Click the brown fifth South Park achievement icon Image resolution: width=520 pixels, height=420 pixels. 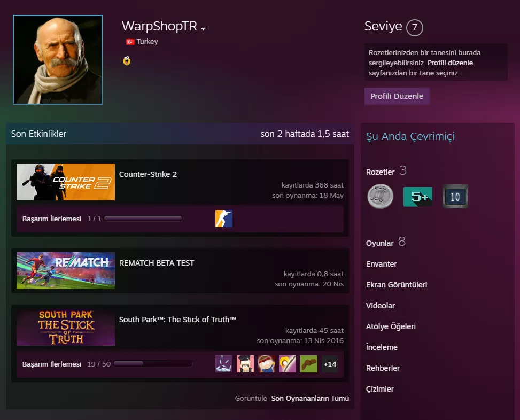(x=308, y=364)
